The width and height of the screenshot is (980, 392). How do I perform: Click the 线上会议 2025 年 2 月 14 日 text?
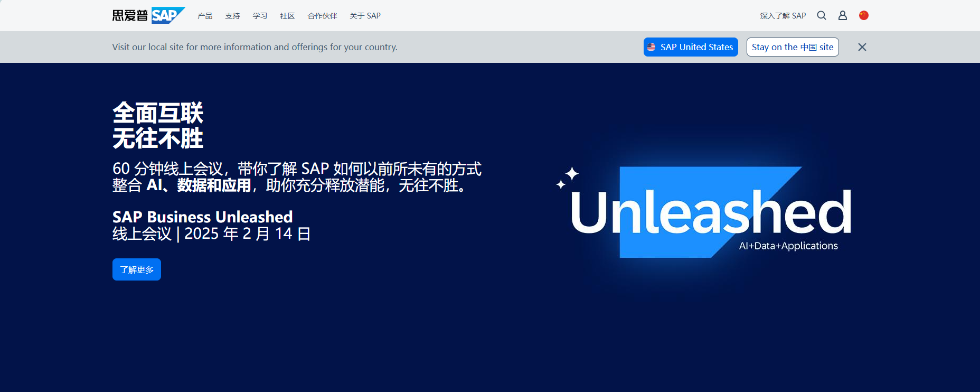tap(211, 234)
